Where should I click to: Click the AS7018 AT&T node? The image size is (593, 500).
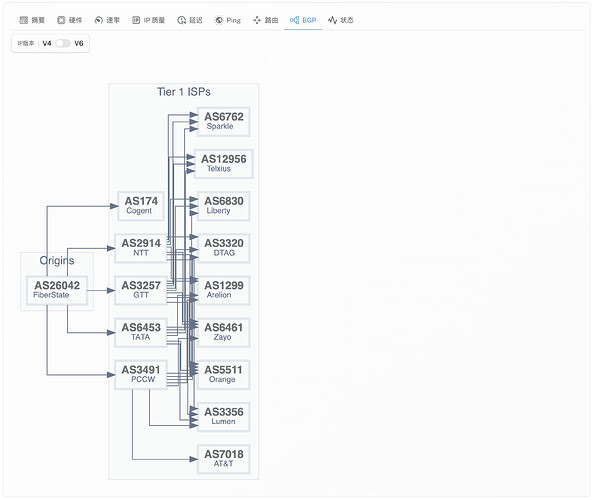[x=224, y=459]
